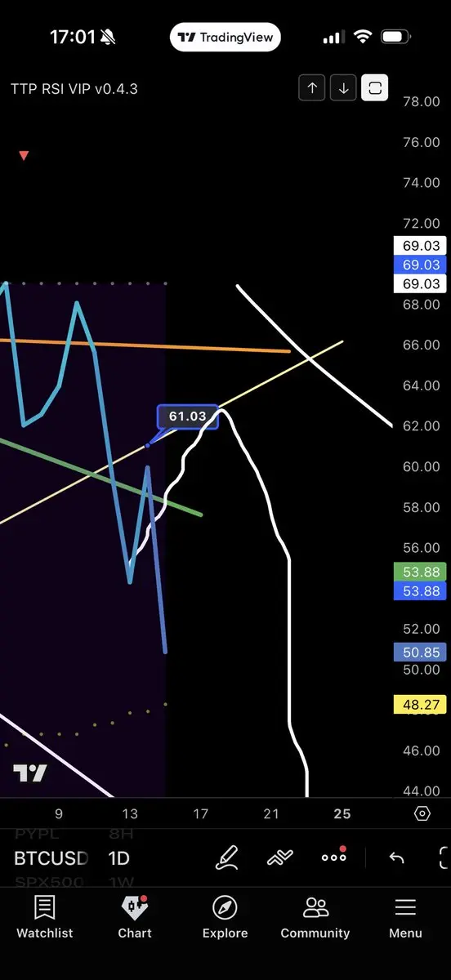This screenshot has height=980, width=451.
Task: Select the 50.85 scale label
Action: 420,653
